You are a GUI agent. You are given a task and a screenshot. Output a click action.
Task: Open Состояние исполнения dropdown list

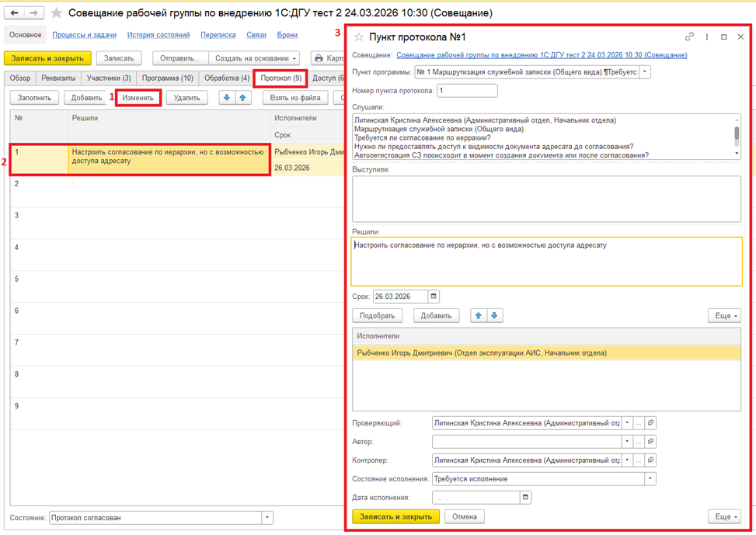coord(650,479)
